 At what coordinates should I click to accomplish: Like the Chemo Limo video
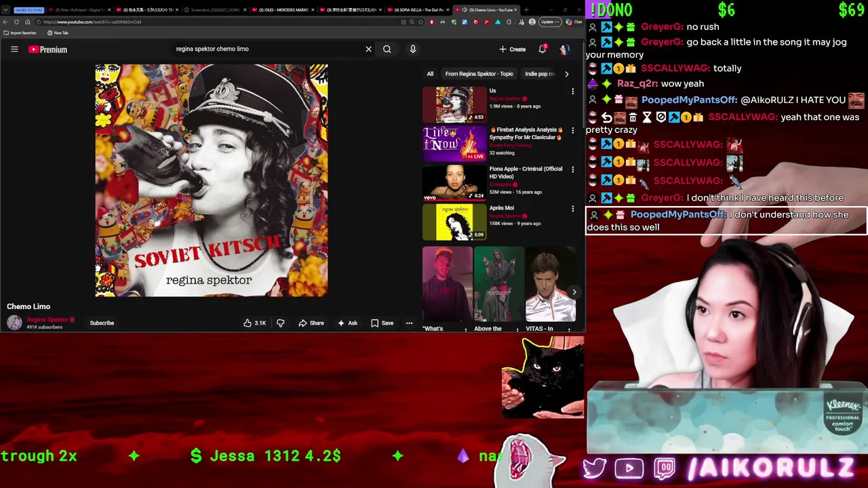[255, 323]
